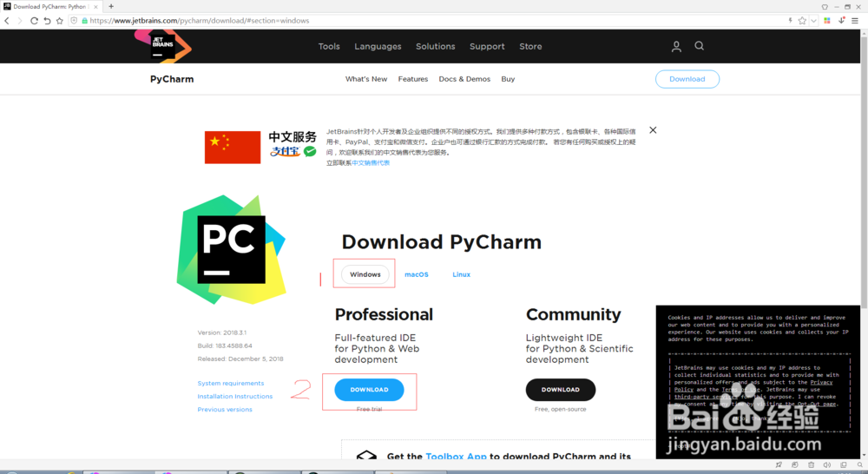The height and width of the screenshot is (474, 868).
Task: Select the macOS platform tab
Action: [417, 274]
